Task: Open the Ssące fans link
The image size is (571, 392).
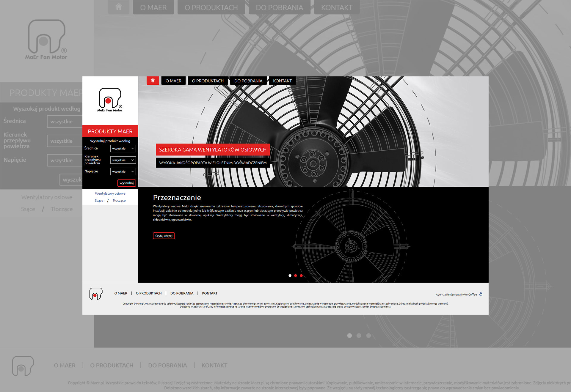Action: tap(99, 201)
